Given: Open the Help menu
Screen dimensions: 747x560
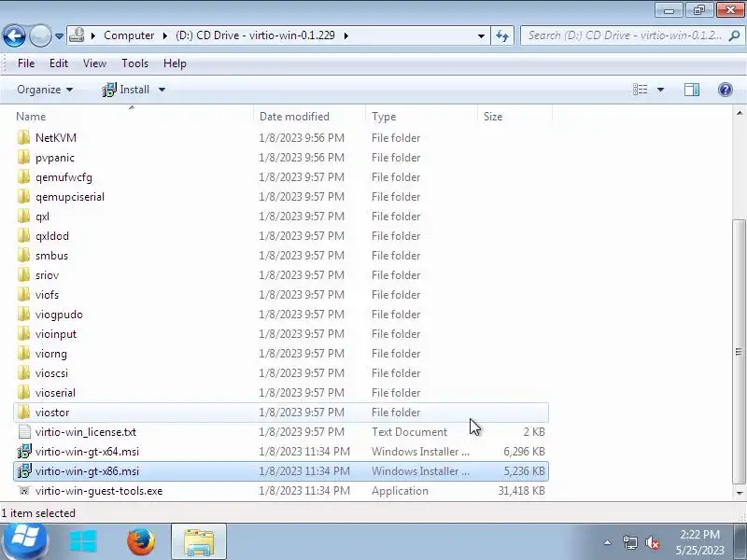Looking at the screenshot, I should pos(175,63).
